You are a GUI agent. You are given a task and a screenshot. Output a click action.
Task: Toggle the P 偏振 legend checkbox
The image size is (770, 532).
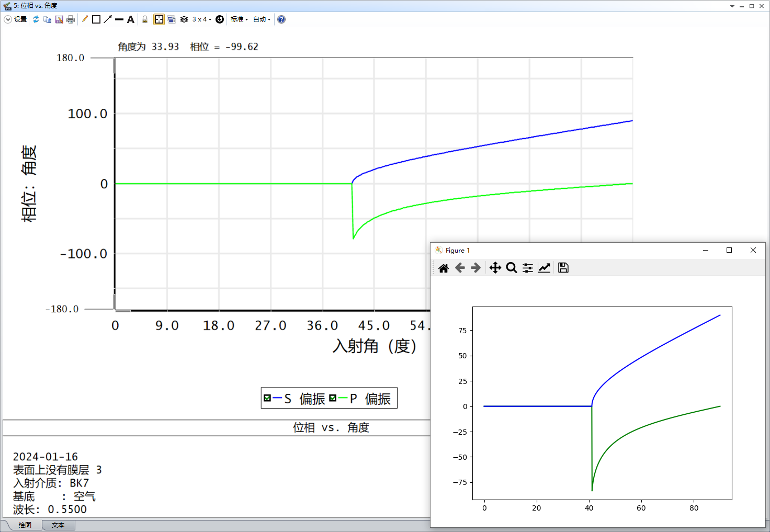[333, 398]
